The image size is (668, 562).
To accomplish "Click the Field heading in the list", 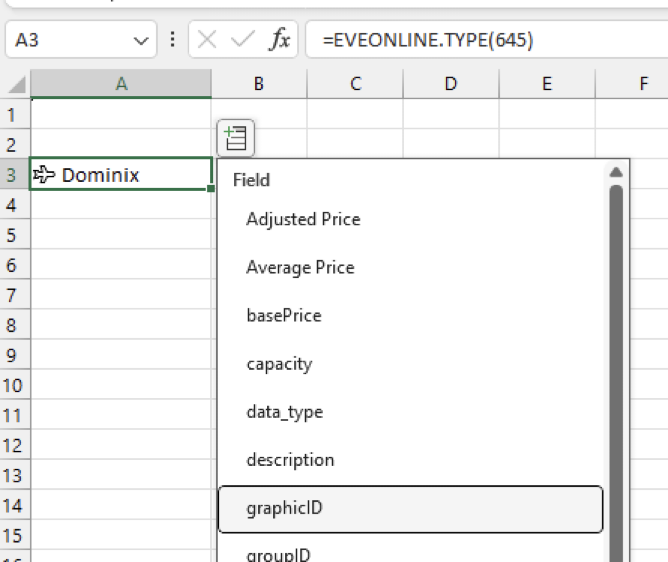I will point(251,180).
